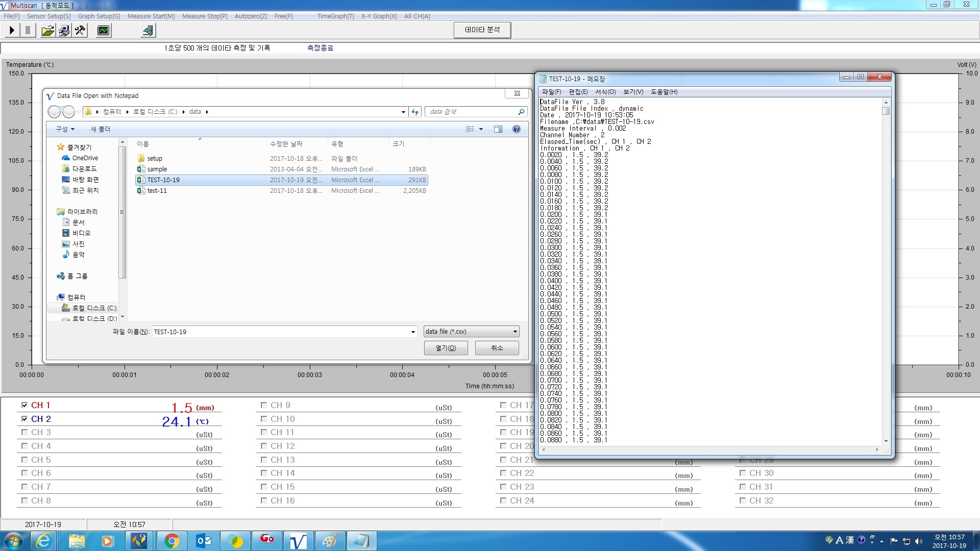This screenshot has width=980, height=551.
Task: Click the volume speaker tray icon
Action: tap(919, 541)
